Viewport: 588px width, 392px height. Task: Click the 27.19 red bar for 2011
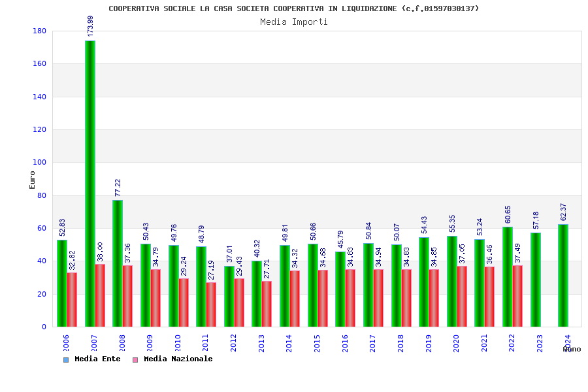pos(211,304)
